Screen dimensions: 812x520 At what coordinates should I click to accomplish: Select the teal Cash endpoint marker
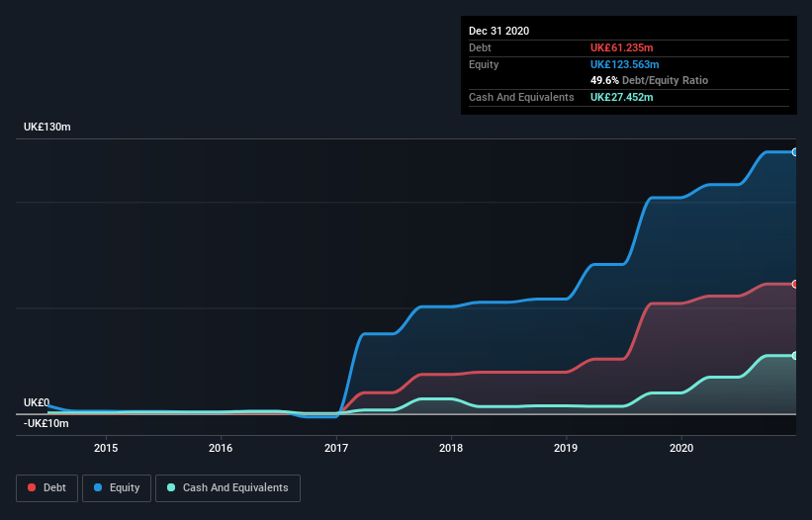pos(795,356)
